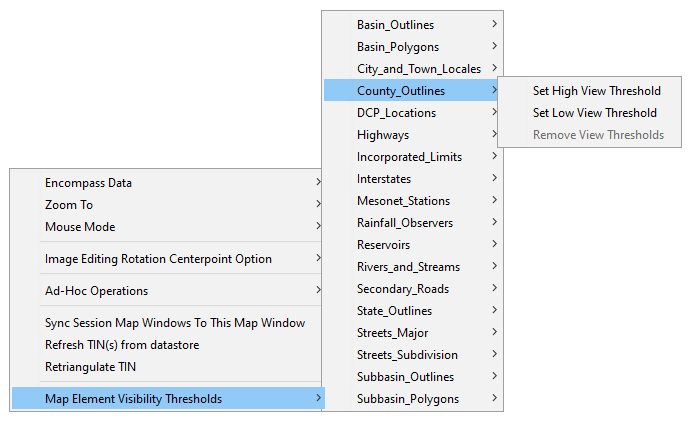691x424 pixels.
Task: Choose Retriangulate TIN menu entry
Action: pyautogui.click(x=90, y=367)
